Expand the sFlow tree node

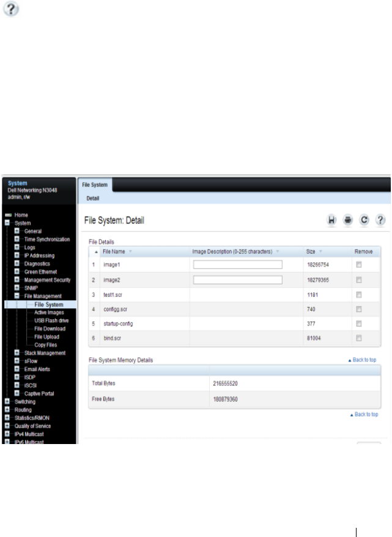17,361
